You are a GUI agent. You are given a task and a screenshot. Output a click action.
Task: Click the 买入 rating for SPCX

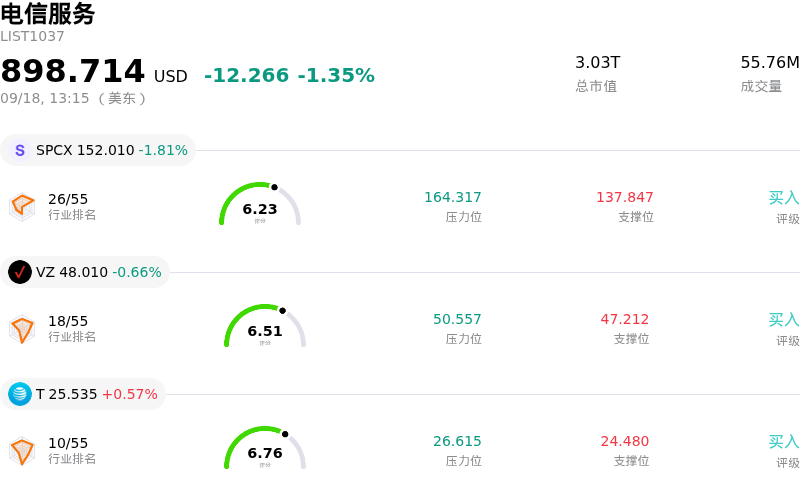(x=784, y=198)
